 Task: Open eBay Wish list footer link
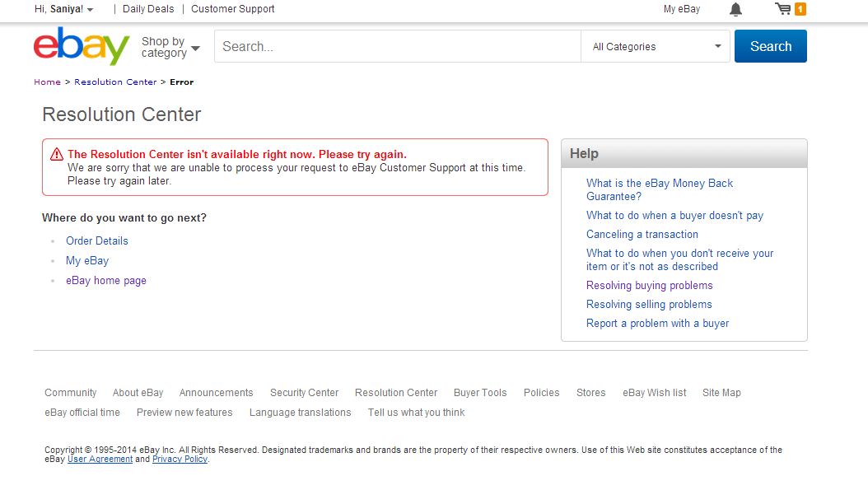(655, 393)
